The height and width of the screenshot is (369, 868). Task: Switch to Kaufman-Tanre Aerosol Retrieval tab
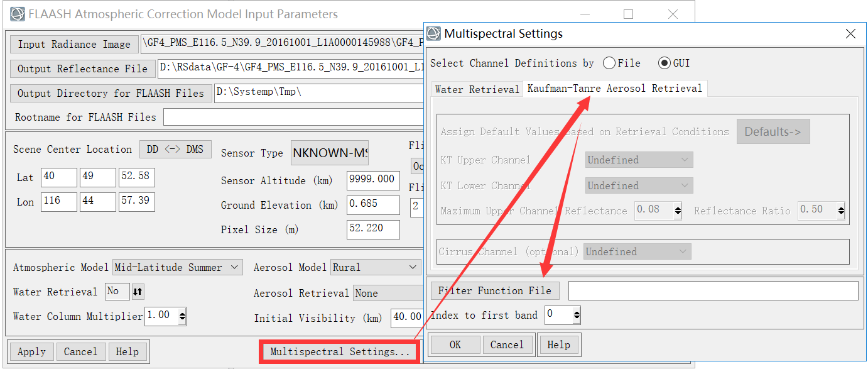[615, 89]
